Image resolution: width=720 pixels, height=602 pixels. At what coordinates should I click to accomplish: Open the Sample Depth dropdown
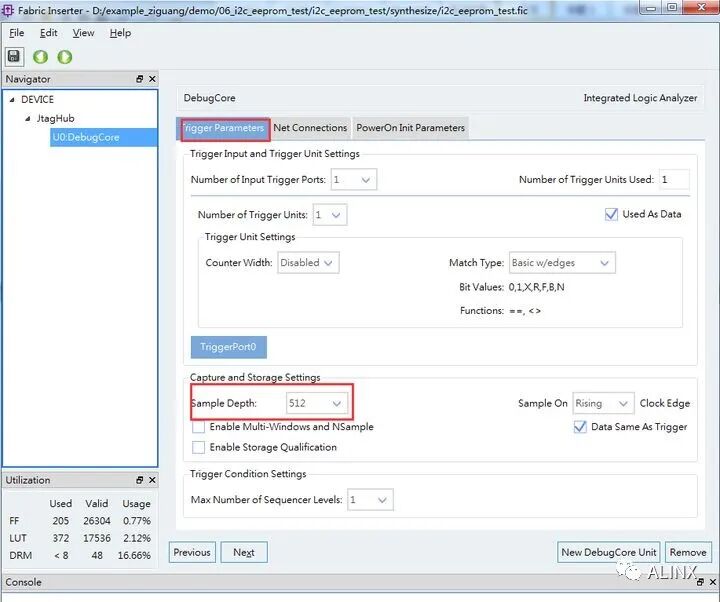(316, 403)
